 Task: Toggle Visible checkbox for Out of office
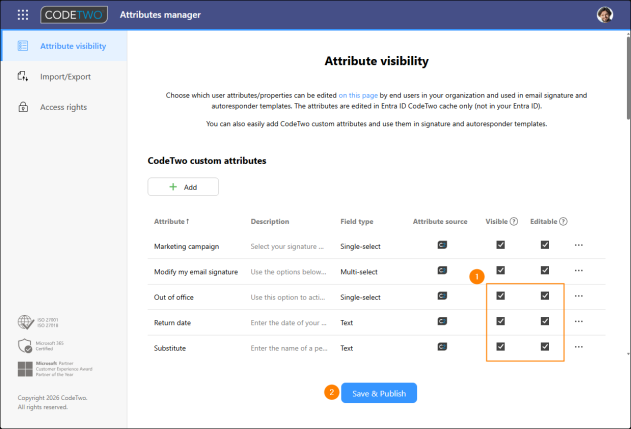click(501, 296)
